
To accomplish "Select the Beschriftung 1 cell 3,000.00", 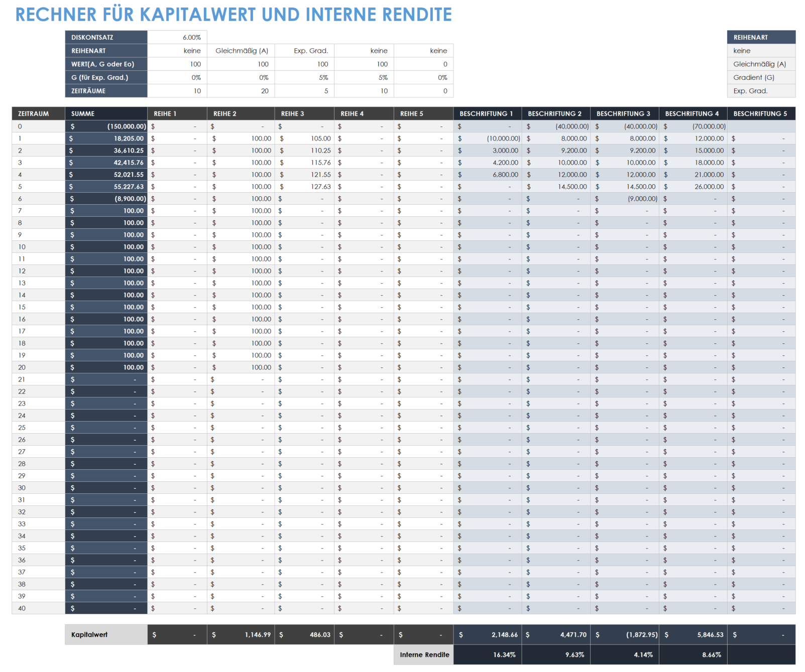I will click(x=488, y=151).
